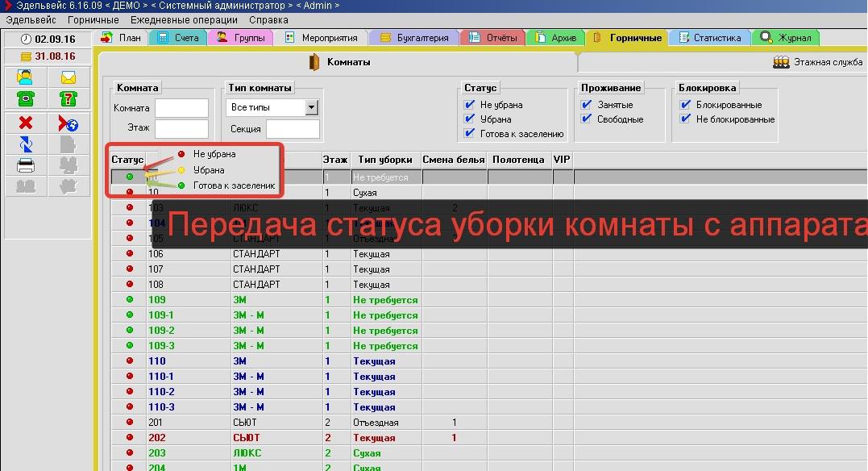Click the blue refresh arrows icon

coord(26,144)
